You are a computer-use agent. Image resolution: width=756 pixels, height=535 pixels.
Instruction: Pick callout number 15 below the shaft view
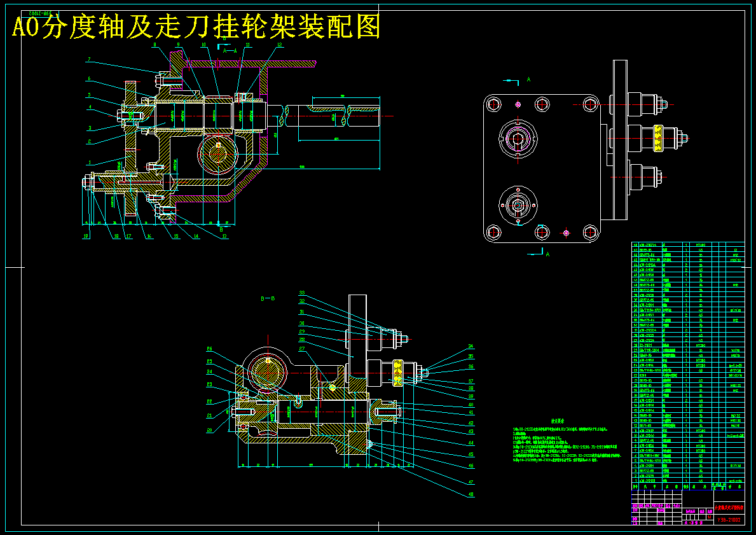[176, 237]
